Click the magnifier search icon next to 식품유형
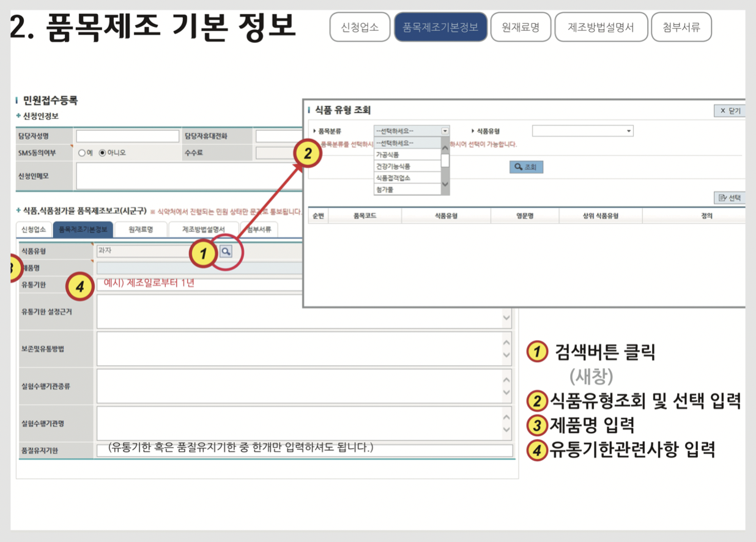 coord(226,251)
